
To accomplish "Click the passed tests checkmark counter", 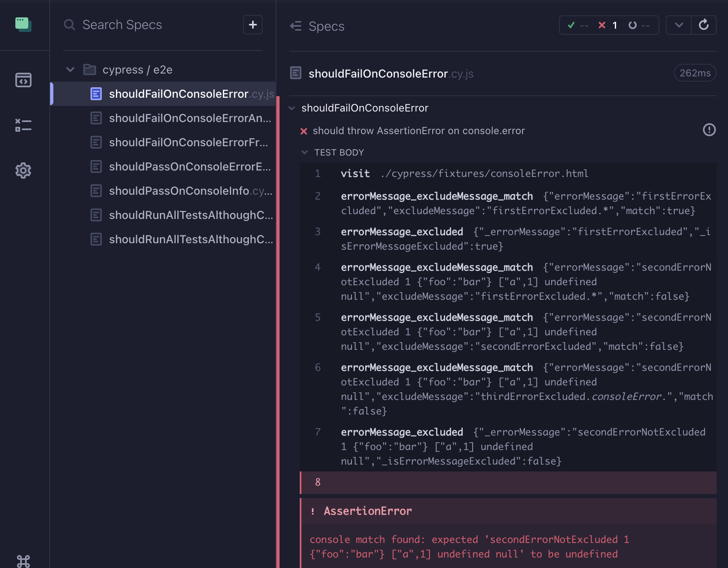I will pyautogui.click(x=579, y=25).
